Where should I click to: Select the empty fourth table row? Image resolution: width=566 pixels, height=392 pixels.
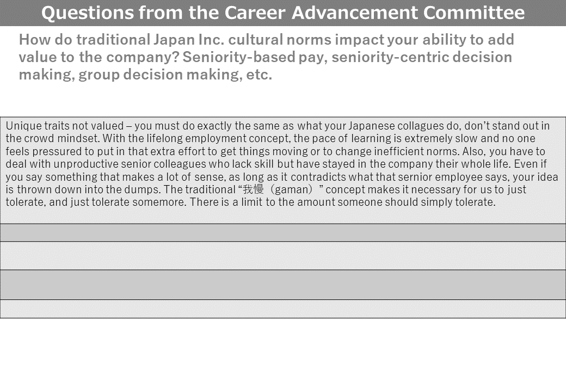[283, 285]
